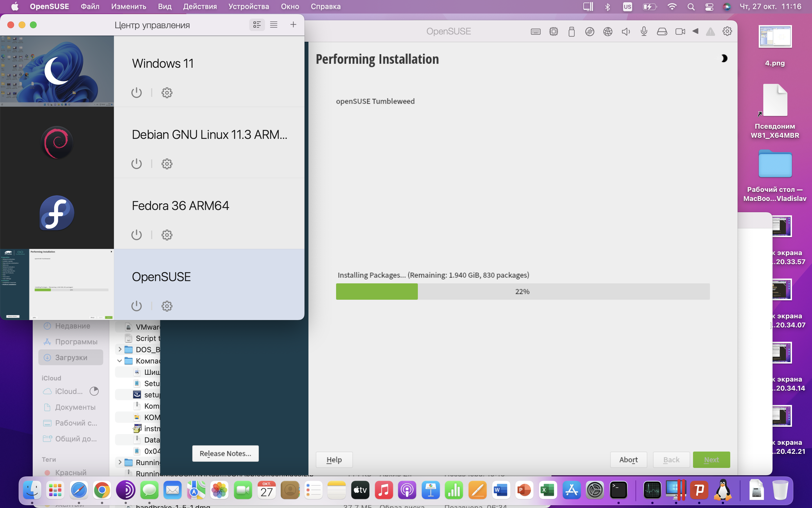Click the Next button in installer
The width and height of the screenshot is (812, 508).
pyautogui.click(x=711, y=460)
